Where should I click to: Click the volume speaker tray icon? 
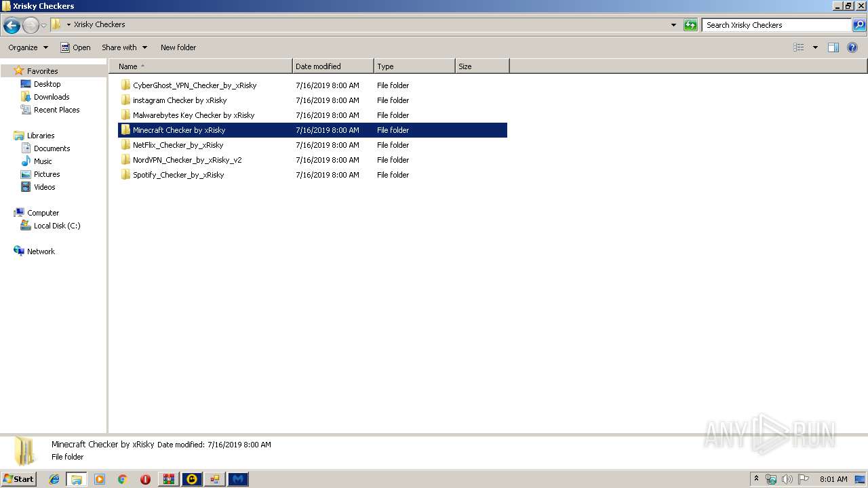787,479
